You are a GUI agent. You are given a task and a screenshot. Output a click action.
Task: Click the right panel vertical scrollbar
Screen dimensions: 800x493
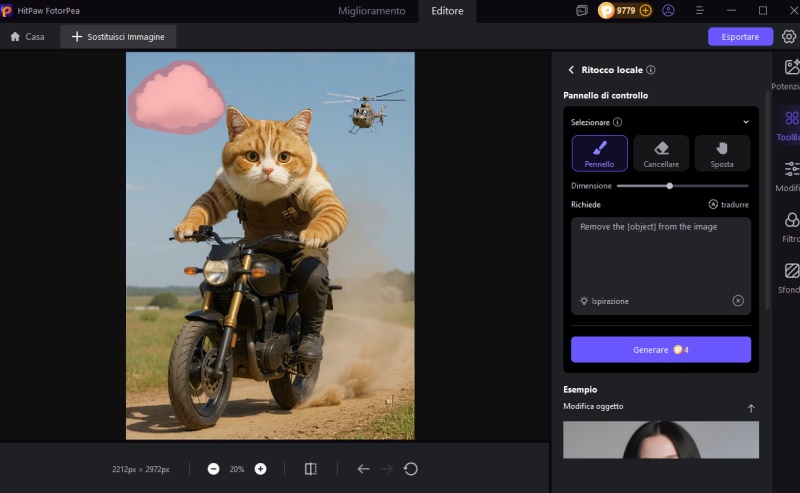click(x=767, y=199)
